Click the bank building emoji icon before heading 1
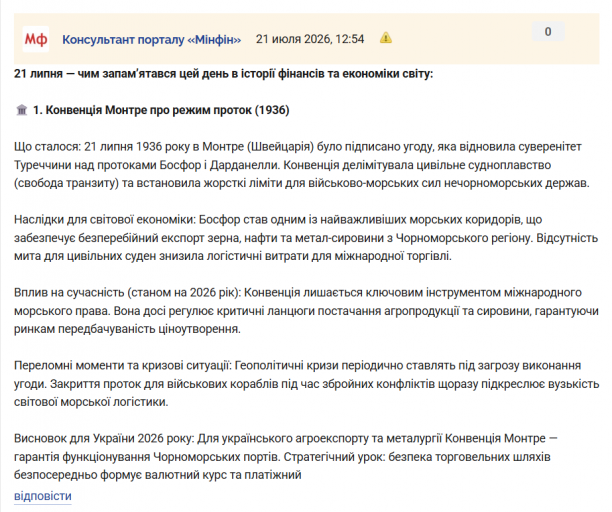Screen dimensions: 612x512 tap(21, 110)
